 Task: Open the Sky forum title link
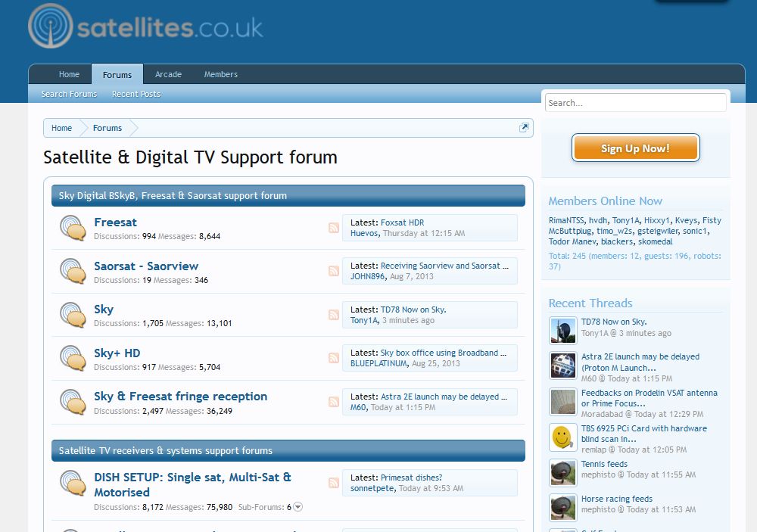tap(103, 310)
